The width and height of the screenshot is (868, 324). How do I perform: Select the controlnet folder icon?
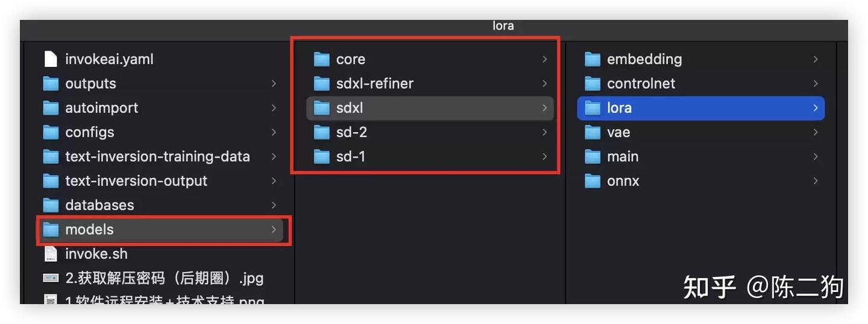point(593,84)
